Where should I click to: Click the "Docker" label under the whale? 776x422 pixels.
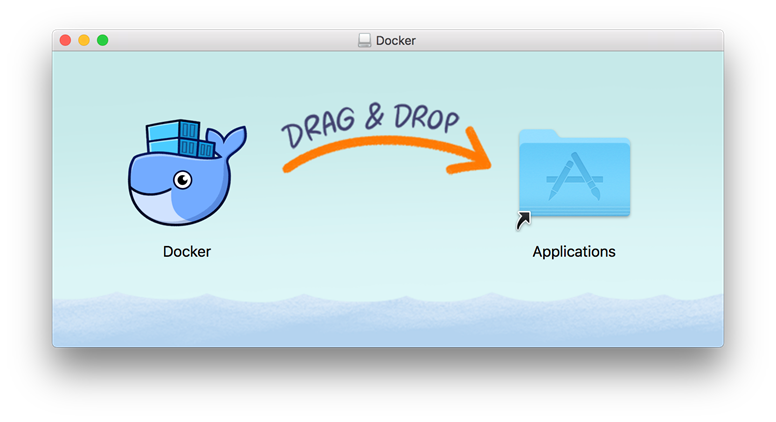(187, 251)
